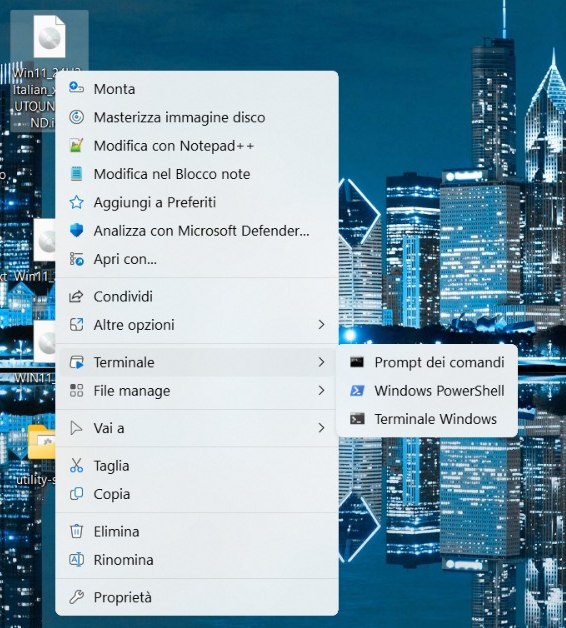The image size is (566, 628).
Task: Launch Windows PowerShell from submenu
Action: [427, 390]
